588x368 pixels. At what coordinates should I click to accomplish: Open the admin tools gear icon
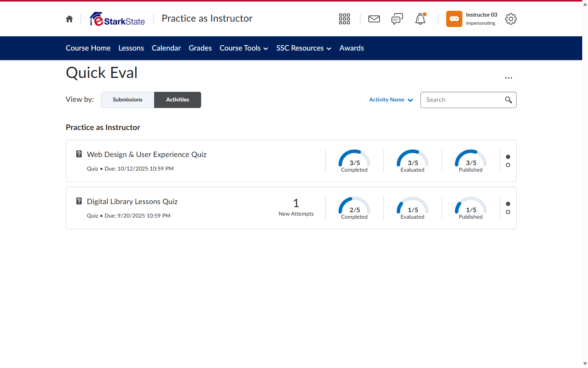[511, 19]
